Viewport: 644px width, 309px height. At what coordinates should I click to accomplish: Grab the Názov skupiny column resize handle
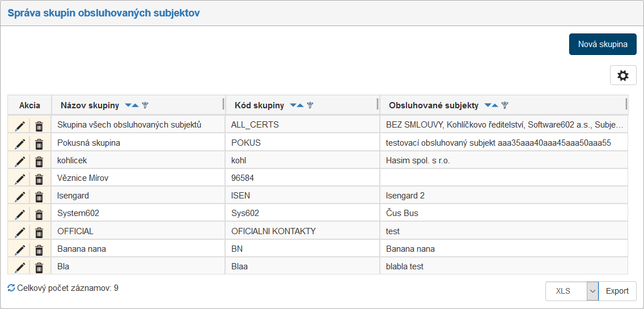click(x=223, y=104)
